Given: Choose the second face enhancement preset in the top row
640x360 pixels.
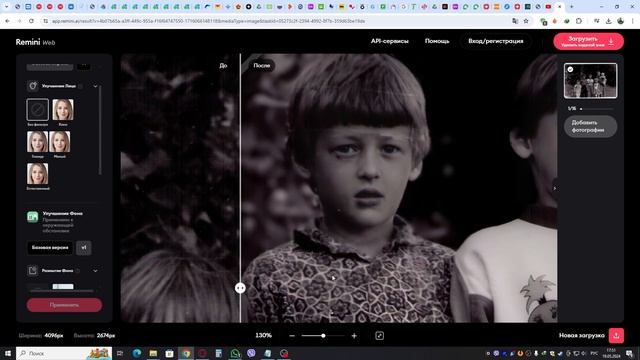Looking at the screenshot, I should point(63,109).
